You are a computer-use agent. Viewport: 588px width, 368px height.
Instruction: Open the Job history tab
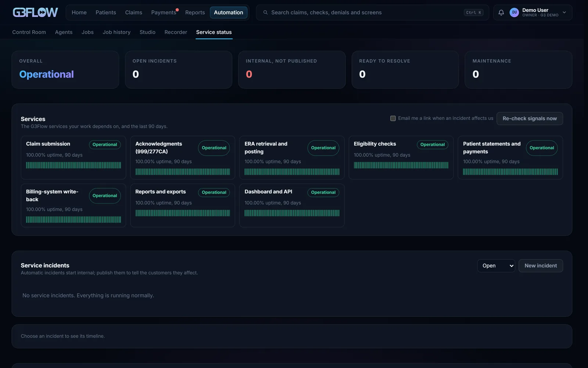[116, 32]
